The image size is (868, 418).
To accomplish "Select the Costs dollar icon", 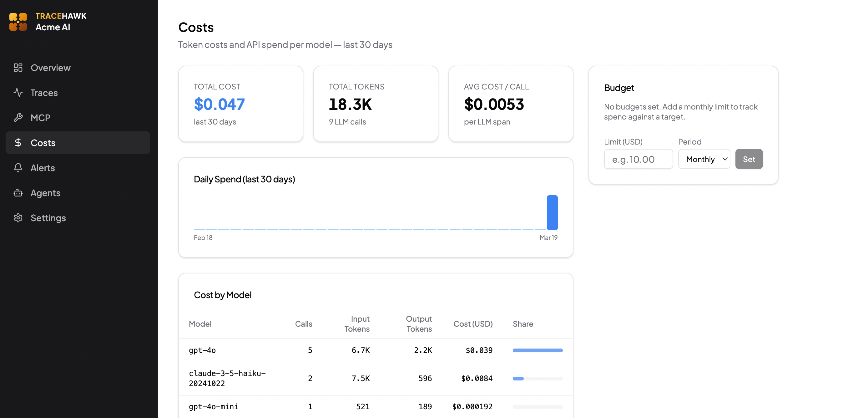I will [x=19, y=143].
